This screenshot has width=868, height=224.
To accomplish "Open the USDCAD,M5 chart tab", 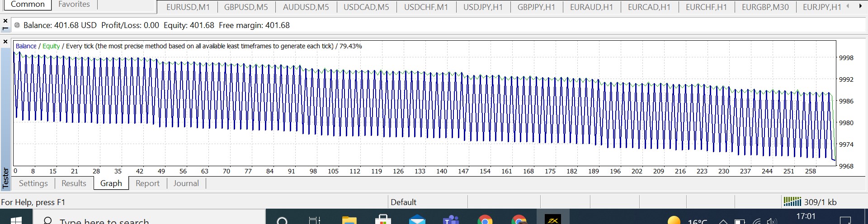I will click(366, 7).
